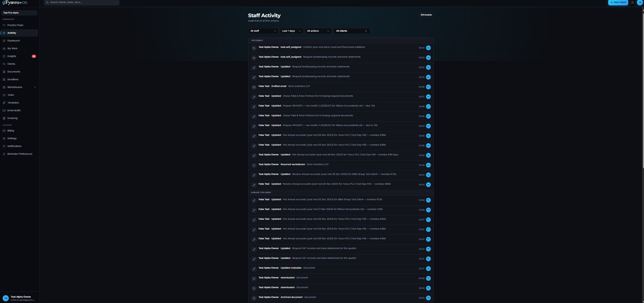Click the Clients people icon in the sidebar
The width and height of the screenshot is (644, 303).
(x=4, y=64)
